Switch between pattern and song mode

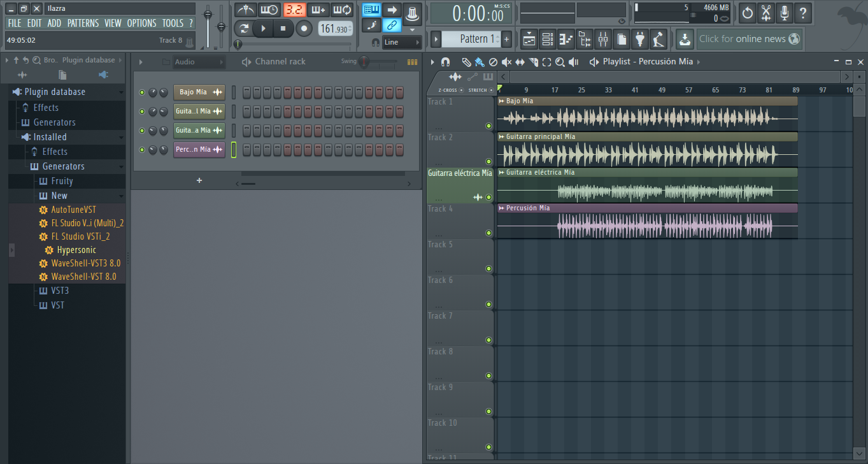point(244,28)
